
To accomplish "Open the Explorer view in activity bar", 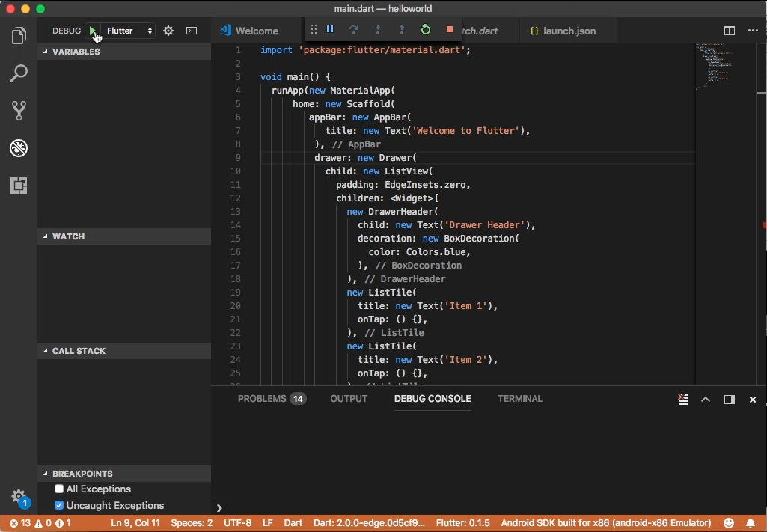I will pyautogui.click(x=19, y=36).
